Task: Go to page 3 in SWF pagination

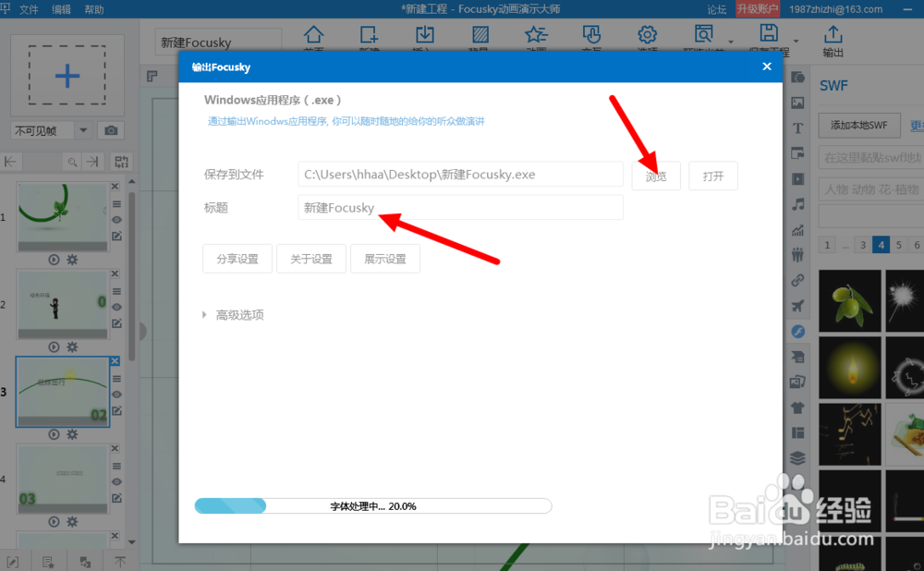Action: point(863,245)
